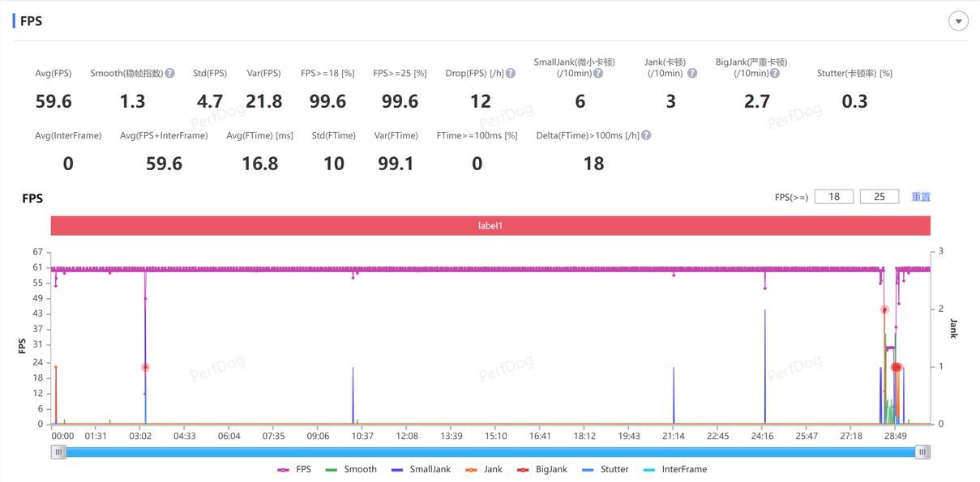Select the red label1 bar
The image size is (980, 482).
coord(490,226)
